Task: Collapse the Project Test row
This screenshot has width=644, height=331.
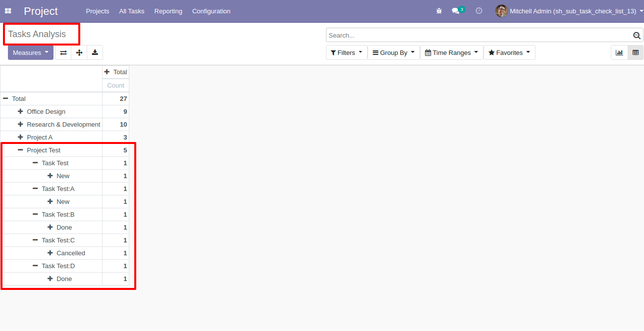Action: tap(52, 150)
